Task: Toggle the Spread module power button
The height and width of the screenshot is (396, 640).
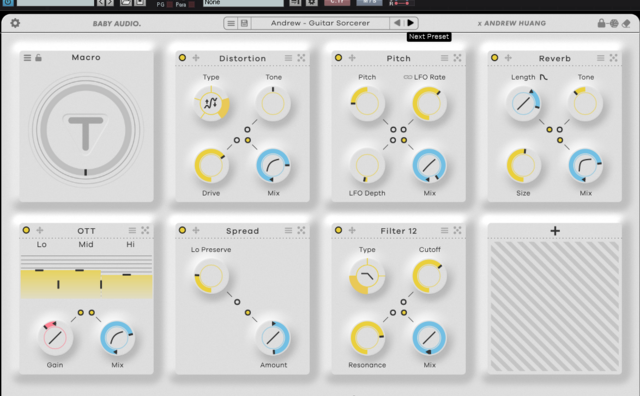Action: click(x=182, y=230)
